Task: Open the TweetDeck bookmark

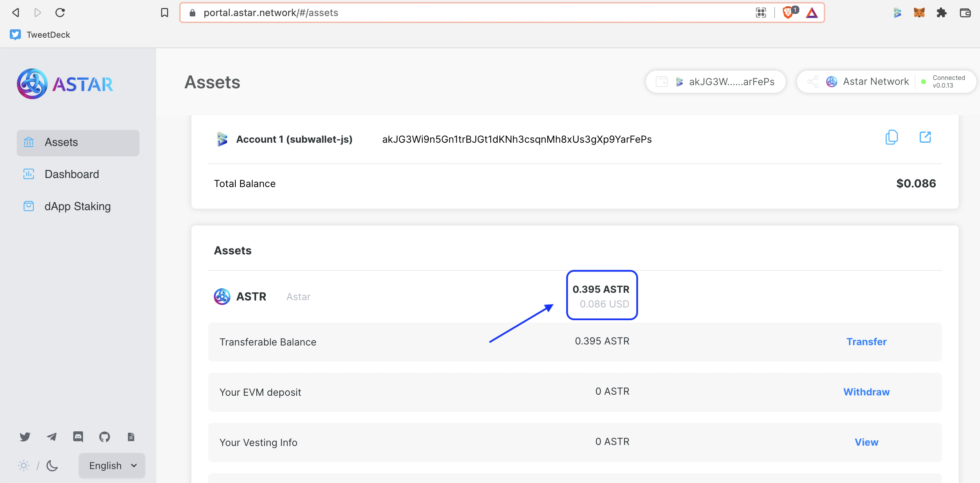Action: 40,35
